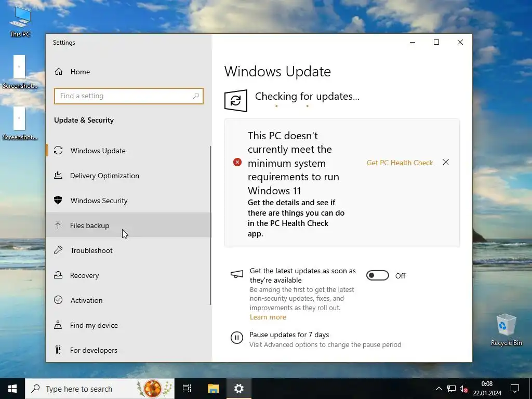Go to Home in Settings sidebar
This screenshot has height=399, width=532.
[x=129, y=72]
